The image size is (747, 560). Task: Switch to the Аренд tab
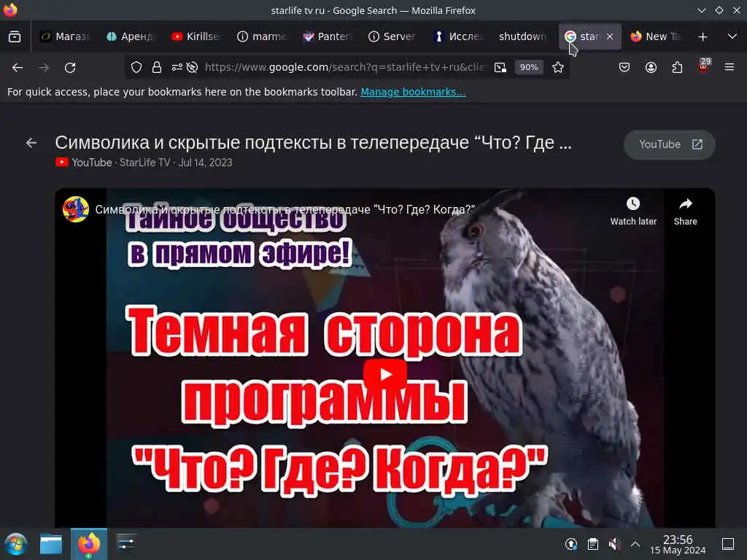pyautogui.click(x=131, y=36)
